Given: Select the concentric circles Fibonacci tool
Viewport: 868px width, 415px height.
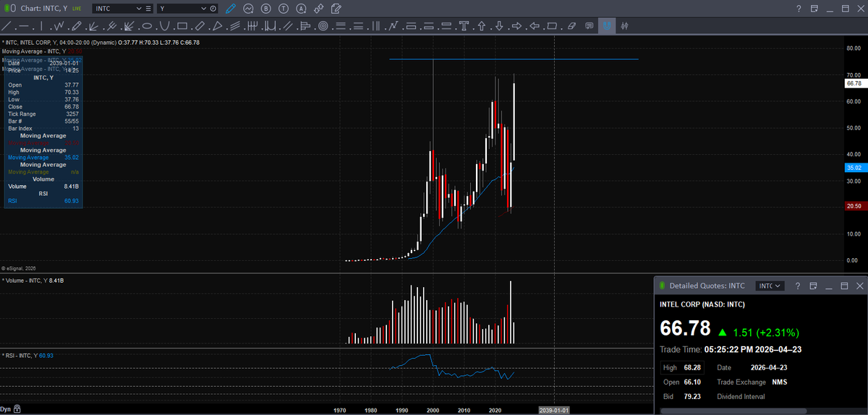Looking at the screenshot, I should 323,26.
